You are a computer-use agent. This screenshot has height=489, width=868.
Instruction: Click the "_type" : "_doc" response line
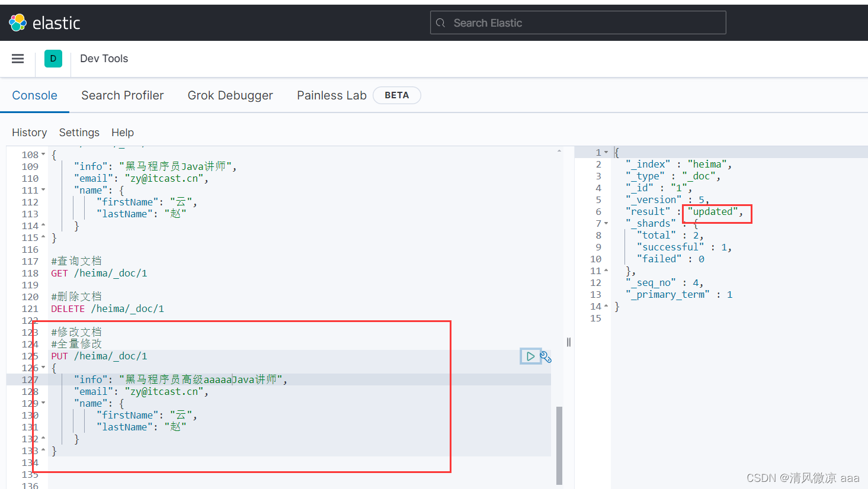(673, 176)
